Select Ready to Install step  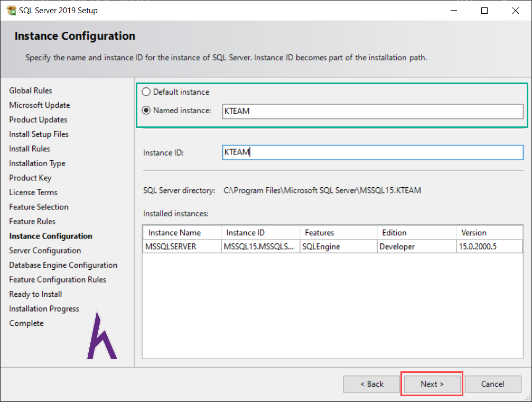point(35,294)
